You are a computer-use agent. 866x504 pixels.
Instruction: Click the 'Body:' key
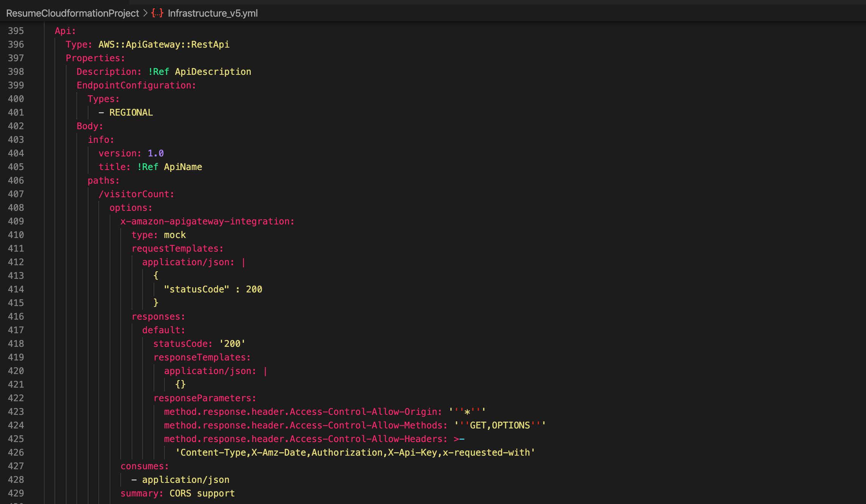pyautogui.click(x=90, y=126)
